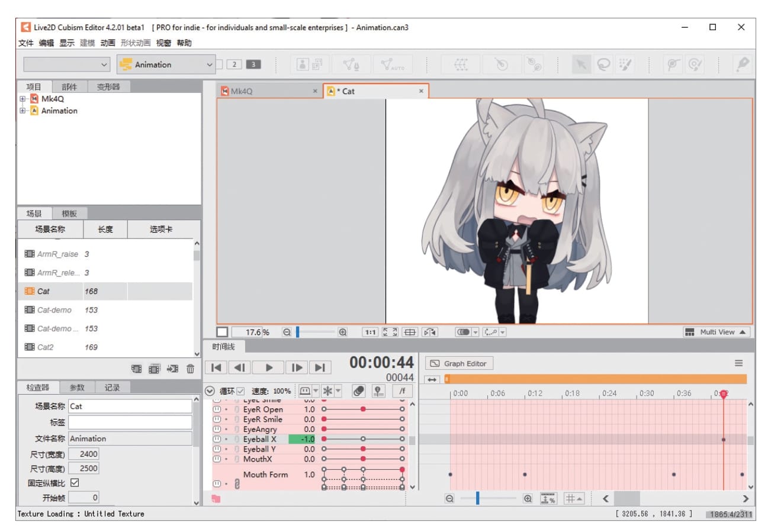771x532 pixels.
Task: Switch to the 部件 tab
Action: [x=70, y=87]
